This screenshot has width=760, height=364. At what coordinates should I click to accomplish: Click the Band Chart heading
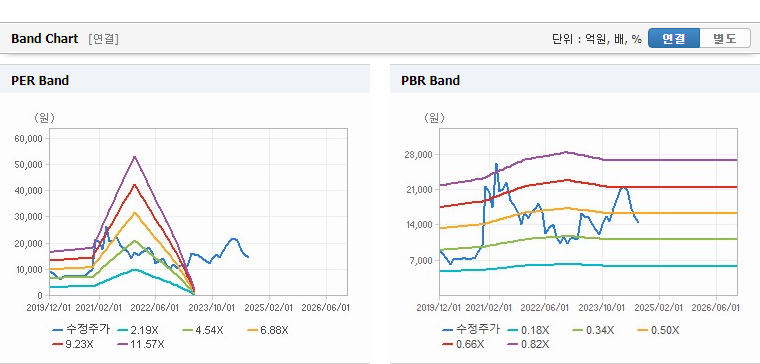coord(45,39)
